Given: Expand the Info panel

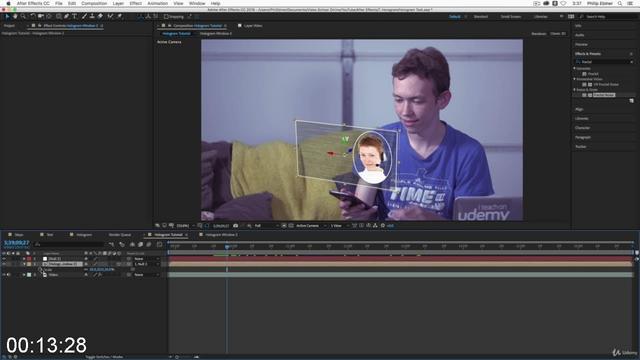Looking at the screenshot, I should 578,26.
